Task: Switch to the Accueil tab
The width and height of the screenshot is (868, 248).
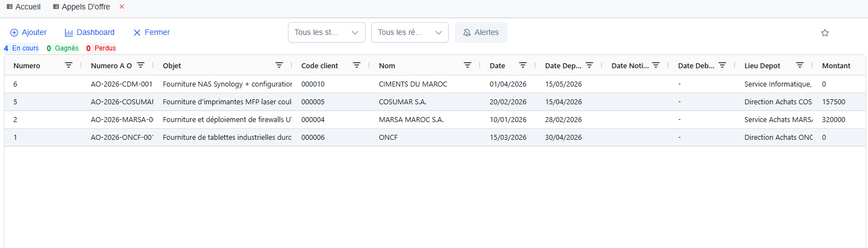Action: click(x=23, y=7)
